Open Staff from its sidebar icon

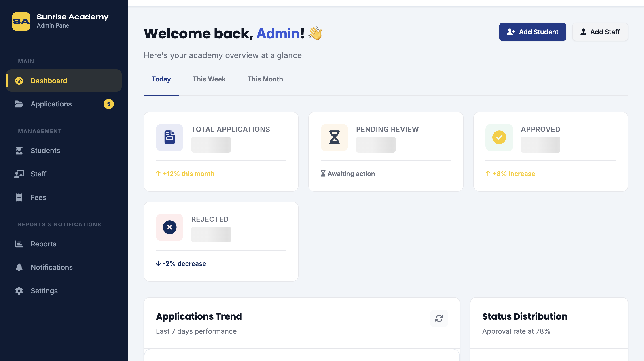tap(19, 174)
